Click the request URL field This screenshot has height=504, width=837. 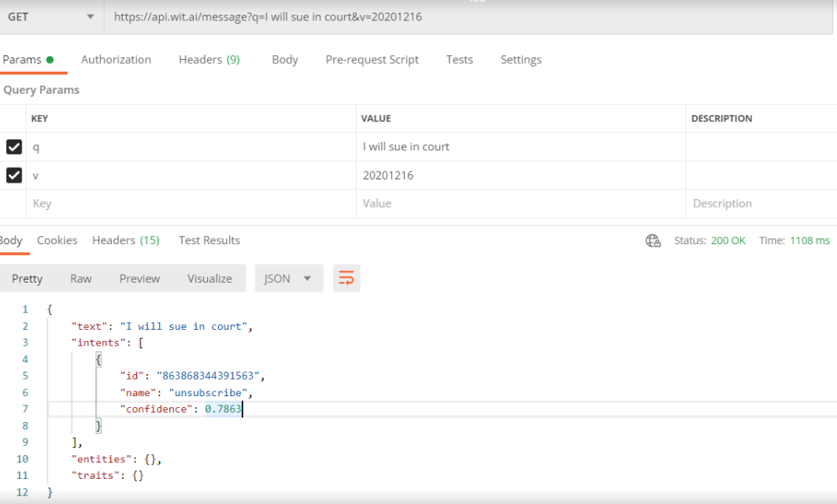468,17
